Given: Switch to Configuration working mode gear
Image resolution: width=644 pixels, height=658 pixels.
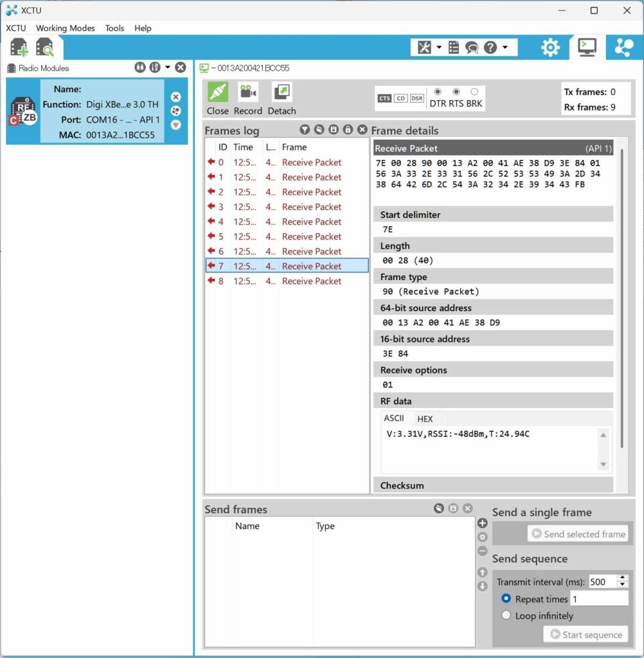Looking at the screenshot, I should click(550, 48).
